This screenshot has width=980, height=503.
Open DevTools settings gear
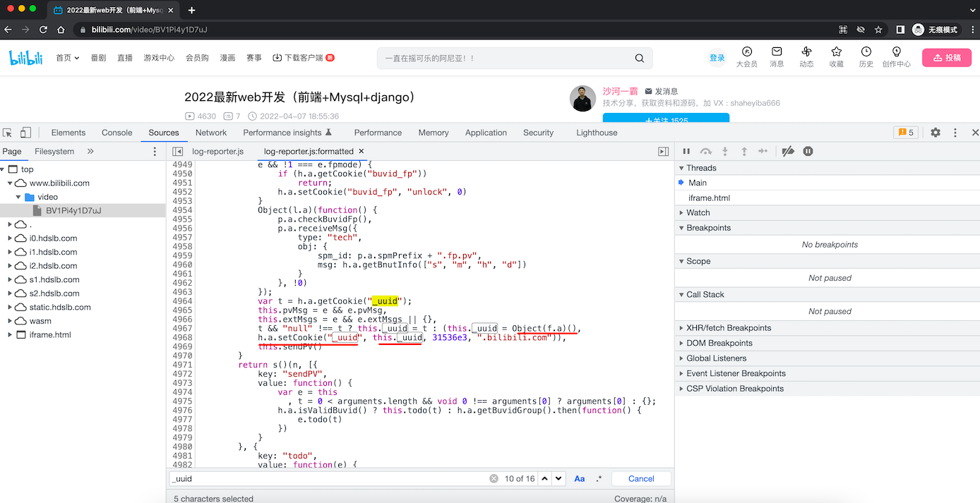click(936, 133)
